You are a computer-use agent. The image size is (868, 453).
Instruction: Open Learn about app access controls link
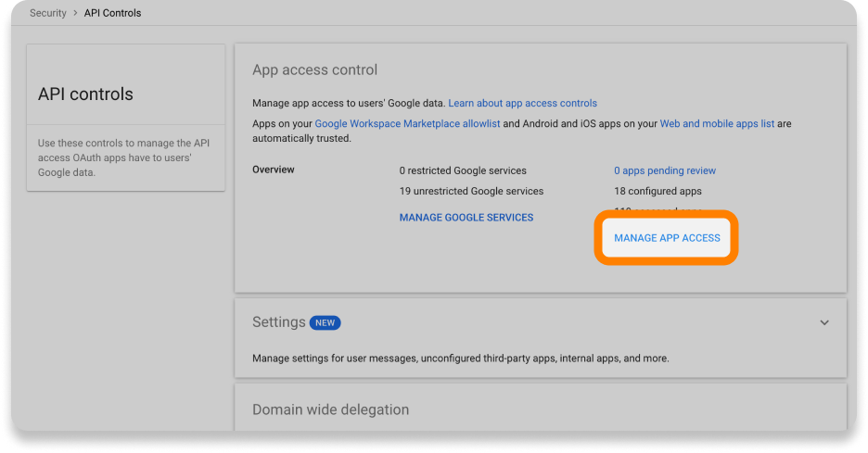click(x=523, y=103)
